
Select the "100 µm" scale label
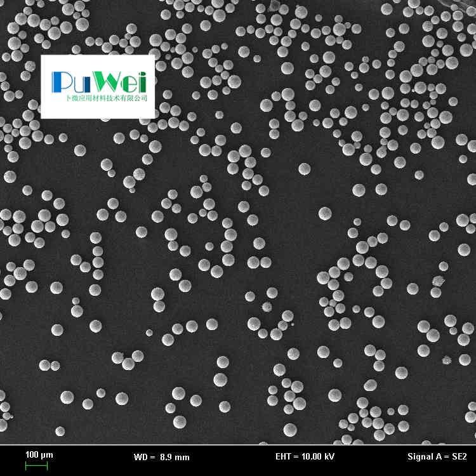click(39, 454)
